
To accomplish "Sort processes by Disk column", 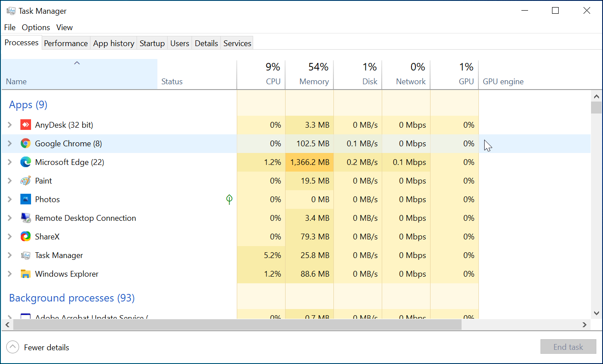I will (358, 74).
